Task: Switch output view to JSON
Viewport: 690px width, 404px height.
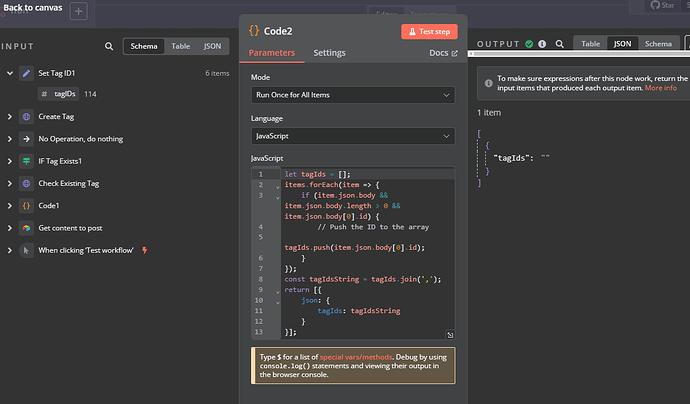Action: coord(622,44)
